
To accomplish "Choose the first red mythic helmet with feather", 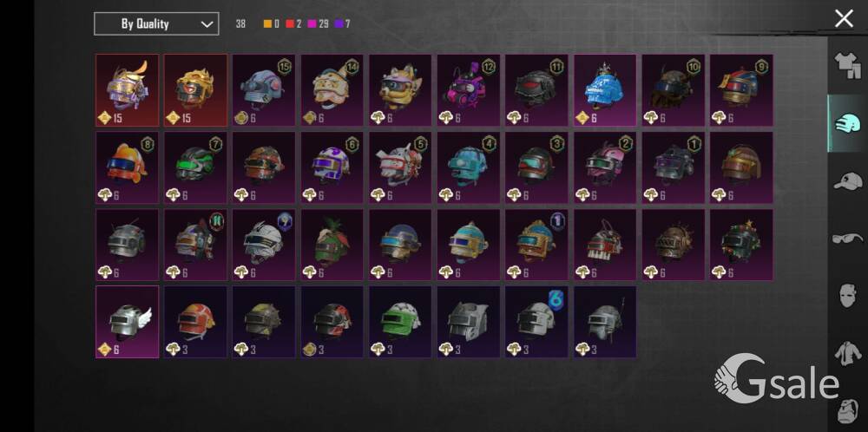I will (128, 90).
